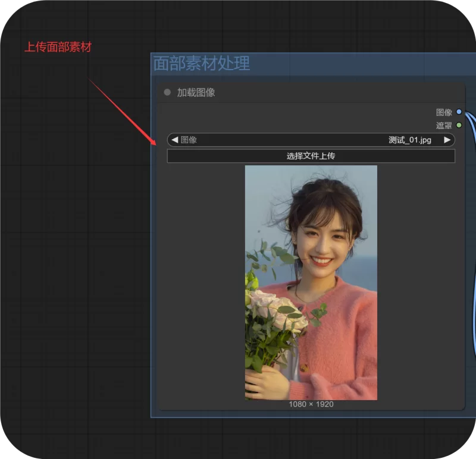Click the 加载图像 node title text
Viewport: 476px width, 459px height.
click(x=196, y=93)
